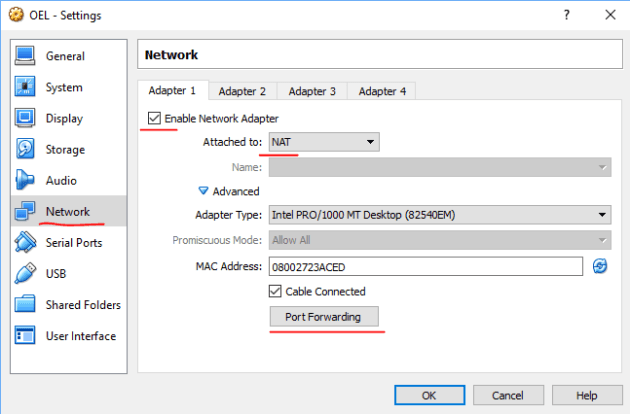Click the System chip icon

coord(25,86)
